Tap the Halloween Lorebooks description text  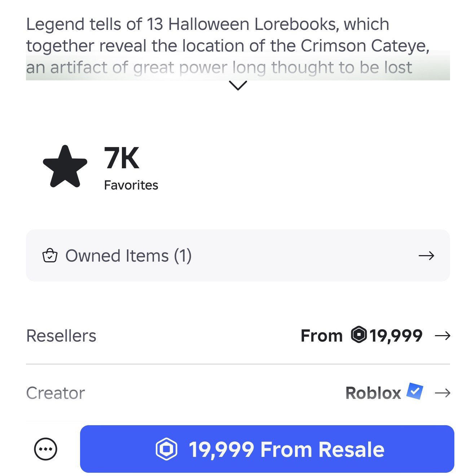coord(208,25)
